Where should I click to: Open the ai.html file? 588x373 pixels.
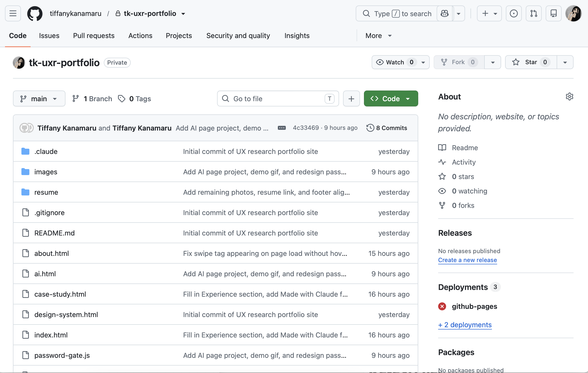tap(45, 274)
